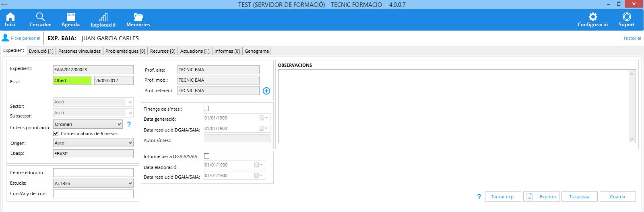
Task: Open the Genograma tab
Action: [256, 51]
